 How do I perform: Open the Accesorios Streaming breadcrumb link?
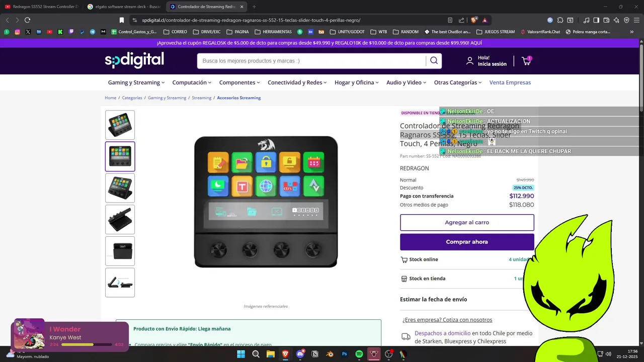click(x=238, y=98)
